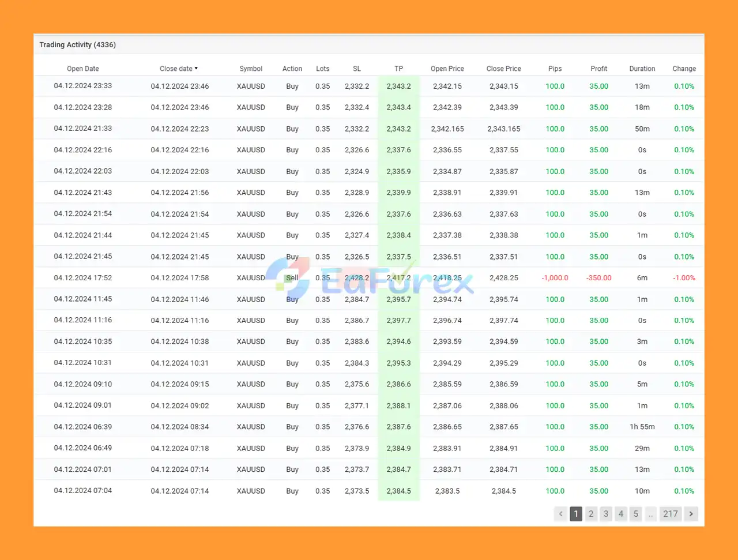Image resolution: width=738 pixels, height=560 pixels.
Task: Go to the previous page arrow
Action: (x=561, y=514)
